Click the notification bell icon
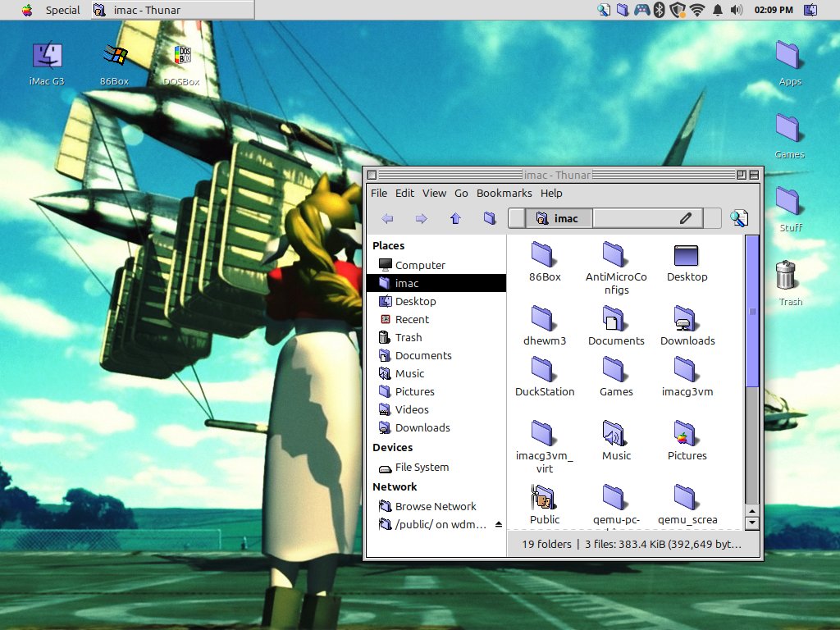840x630 pixels. [718, 10]
